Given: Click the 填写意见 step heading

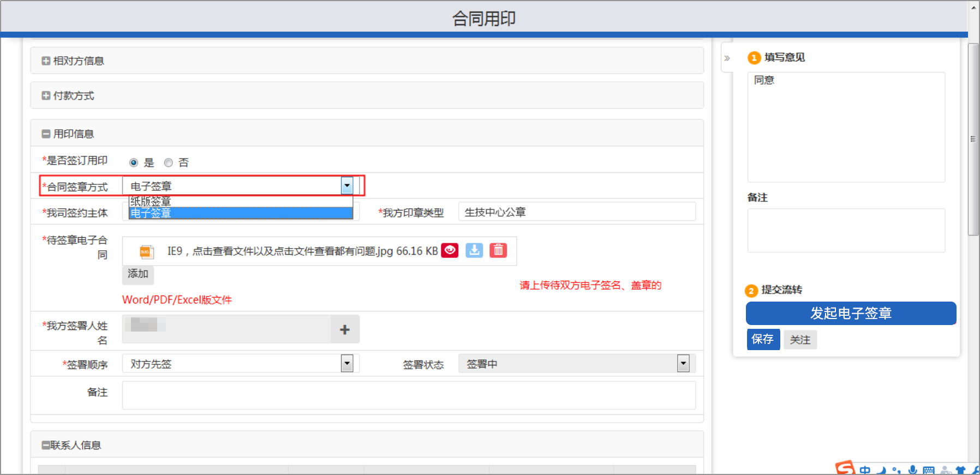Looking at the screenshot, I should [784, 57].
